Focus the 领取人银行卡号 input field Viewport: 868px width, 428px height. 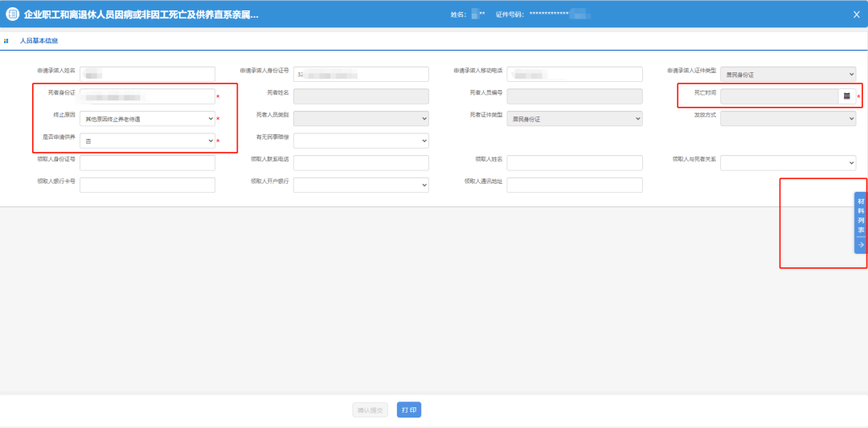[x=147, y=185]
